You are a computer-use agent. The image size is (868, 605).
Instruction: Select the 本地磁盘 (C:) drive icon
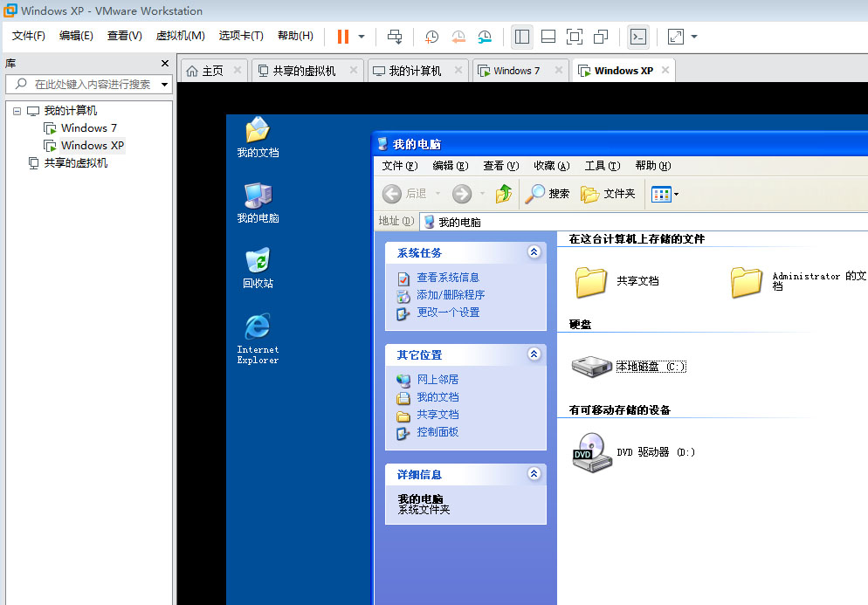click(x=591, y=366)
